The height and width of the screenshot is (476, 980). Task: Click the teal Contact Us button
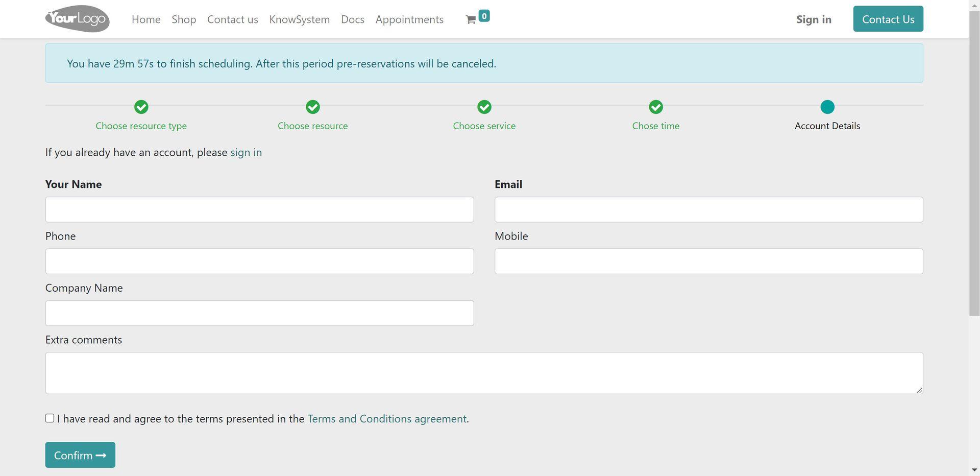pyautogui.click(x=888, y=19)
